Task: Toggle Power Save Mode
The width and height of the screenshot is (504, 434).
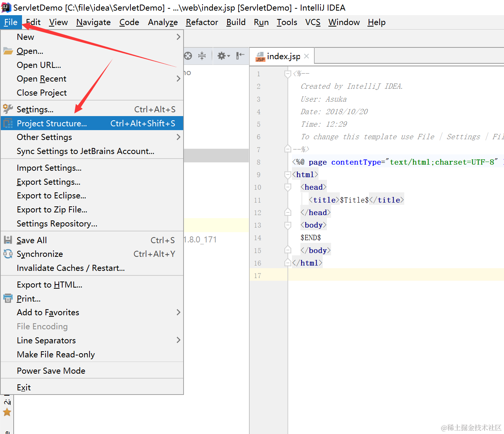Action: point(92,371)
